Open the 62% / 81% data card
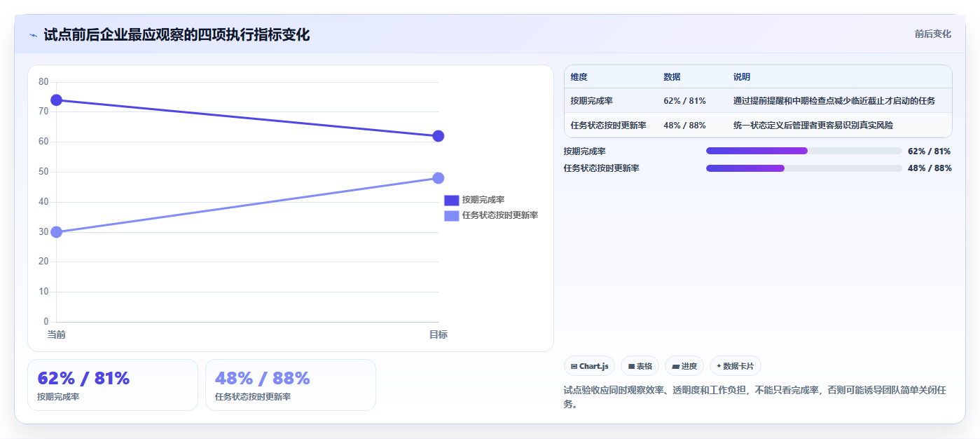 [x=113, y=385]
